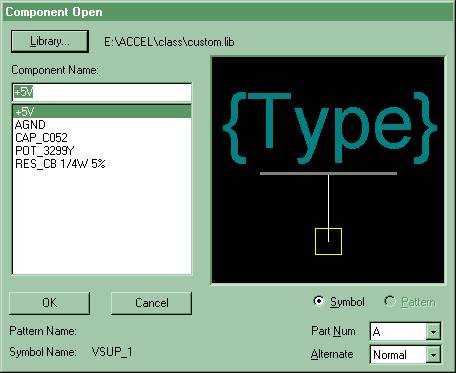Click the E:\ACCEL\class\custom.lib path text
Screen dimensions: 456x373
pyautogui.click(x=169, y=42)
